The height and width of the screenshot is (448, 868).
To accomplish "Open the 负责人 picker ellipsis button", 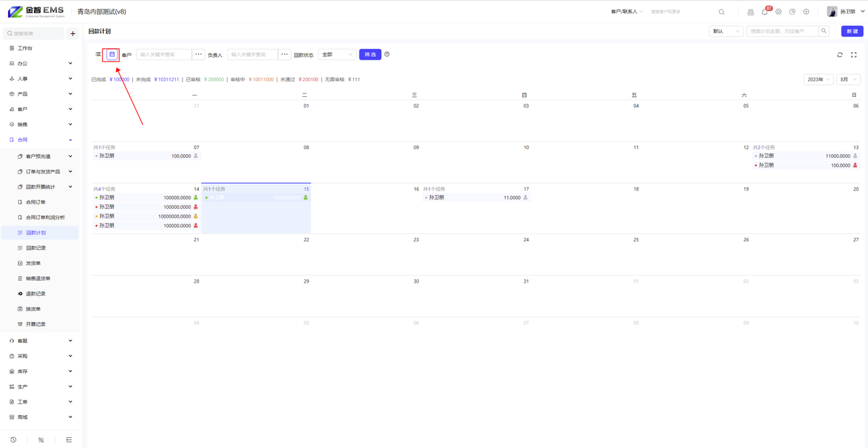I will tap(285, 54).
